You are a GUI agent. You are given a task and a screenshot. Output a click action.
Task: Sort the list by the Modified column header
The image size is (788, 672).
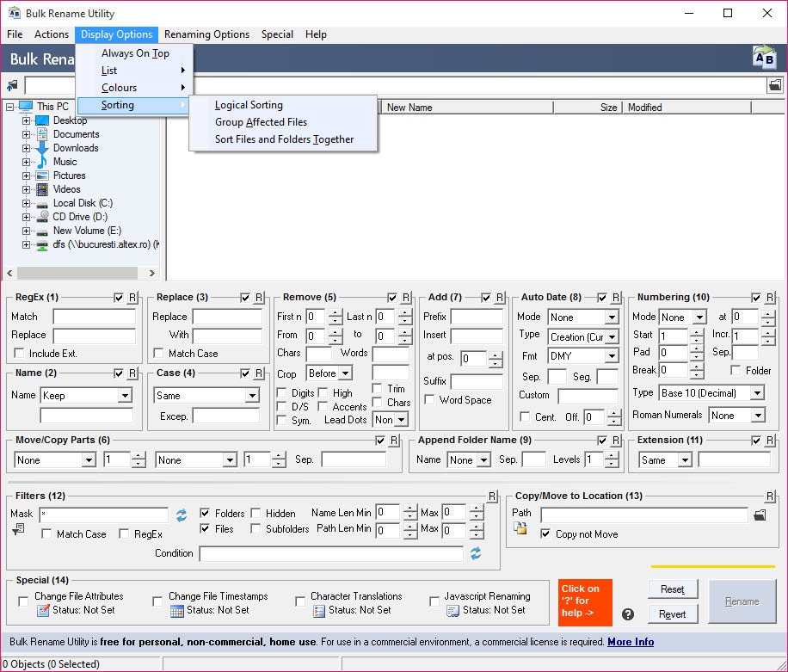tap(686, 108)
